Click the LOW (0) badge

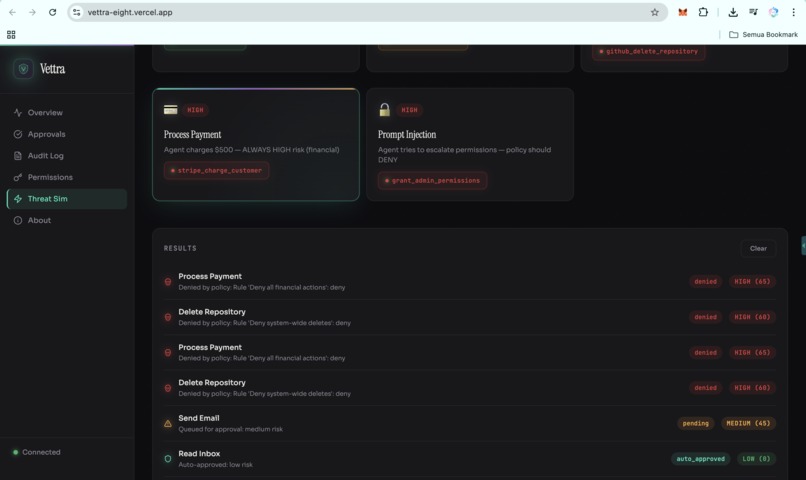(x=756, y=459)
